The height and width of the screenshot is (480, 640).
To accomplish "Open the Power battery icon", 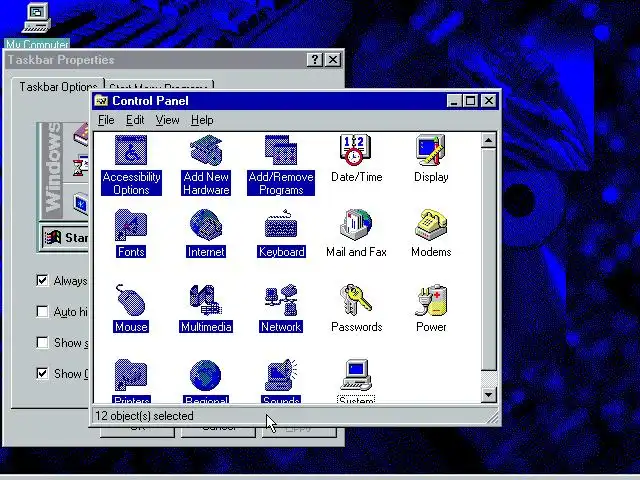I will [x=431, y=300].
